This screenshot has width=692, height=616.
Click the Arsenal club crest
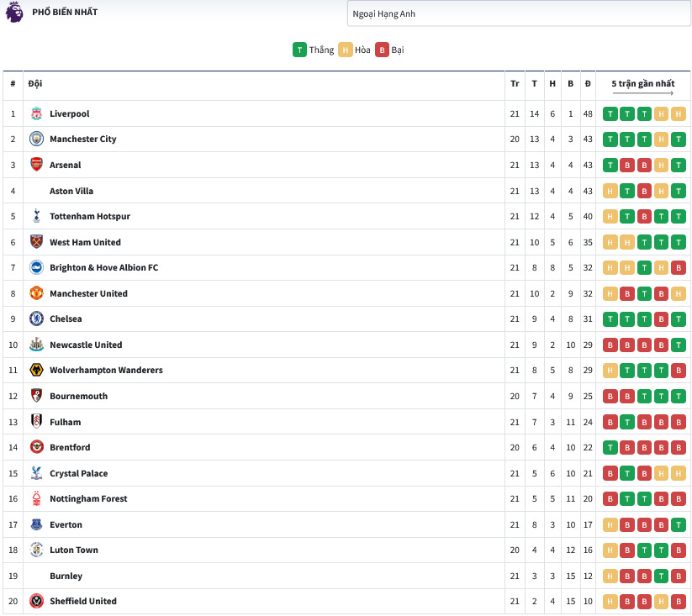pyautogui.click(x=36, y=165)
